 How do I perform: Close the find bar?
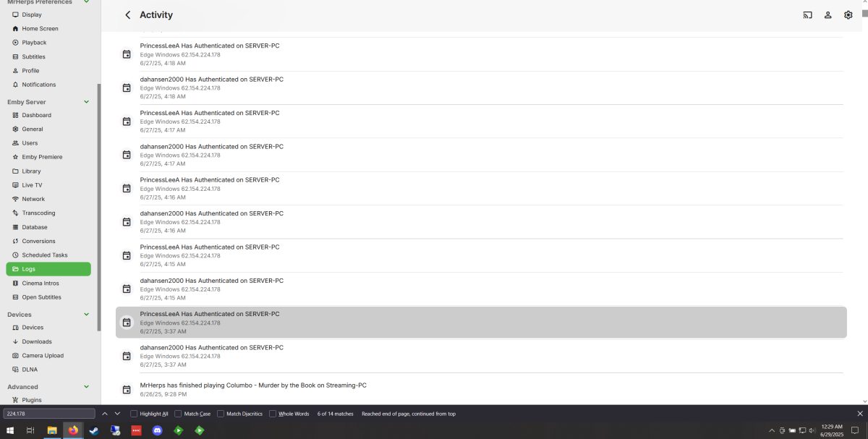(x=859, y=414)
